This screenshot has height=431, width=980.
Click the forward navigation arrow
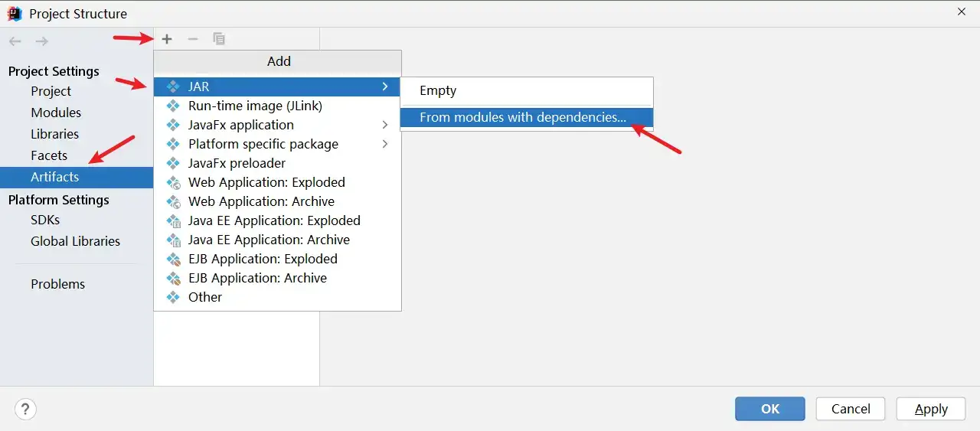pyautogui.click(x=41, y=41)
